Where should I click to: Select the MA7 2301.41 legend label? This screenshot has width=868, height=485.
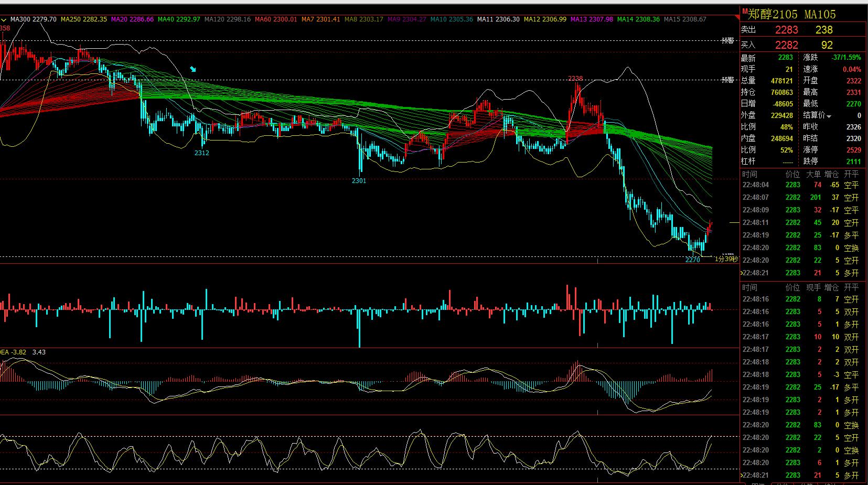[321, 19]
